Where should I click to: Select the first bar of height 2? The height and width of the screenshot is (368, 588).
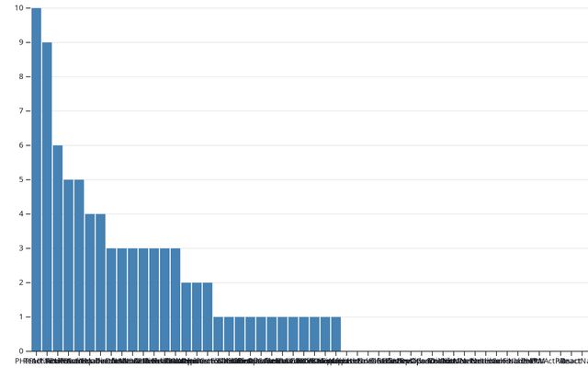(x=187, y=316)
